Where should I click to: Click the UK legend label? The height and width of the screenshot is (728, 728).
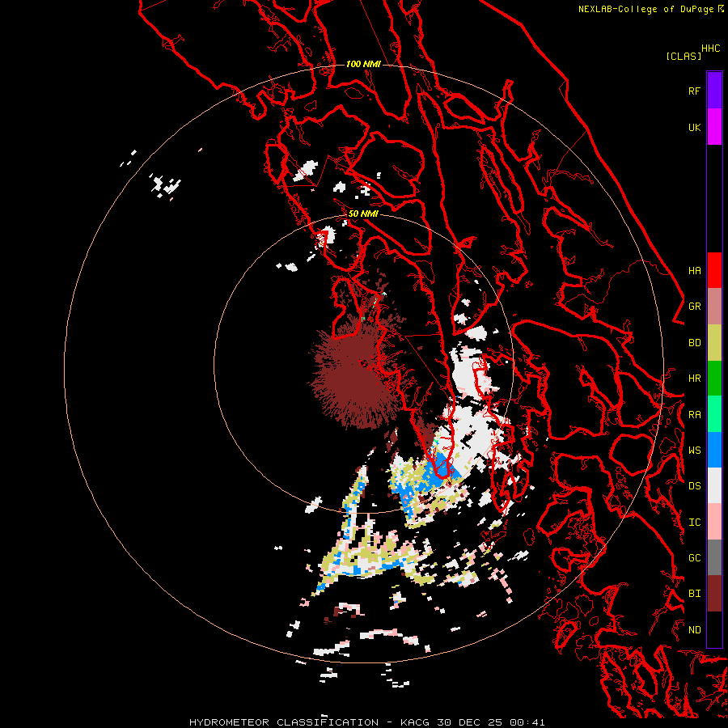695,127
